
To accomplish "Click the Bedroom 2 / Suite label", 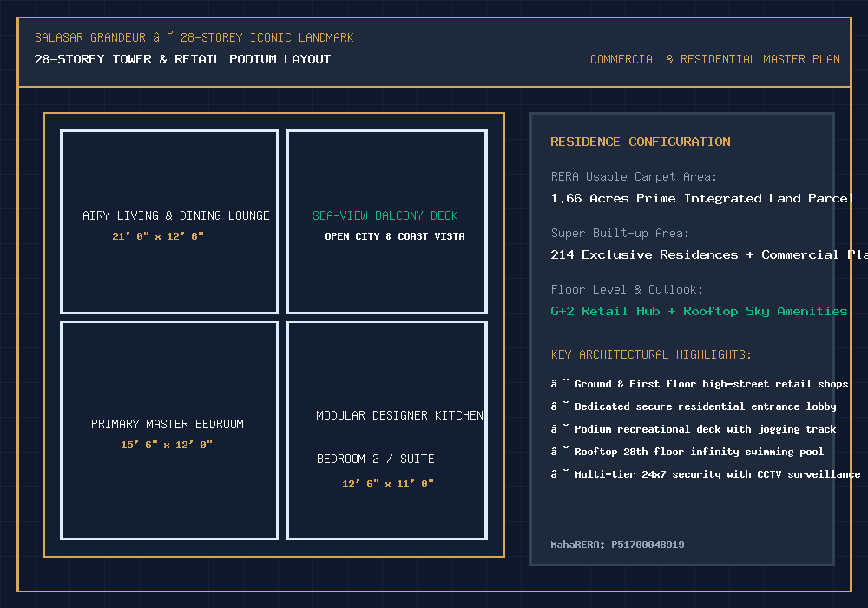I will pos(375,459).
